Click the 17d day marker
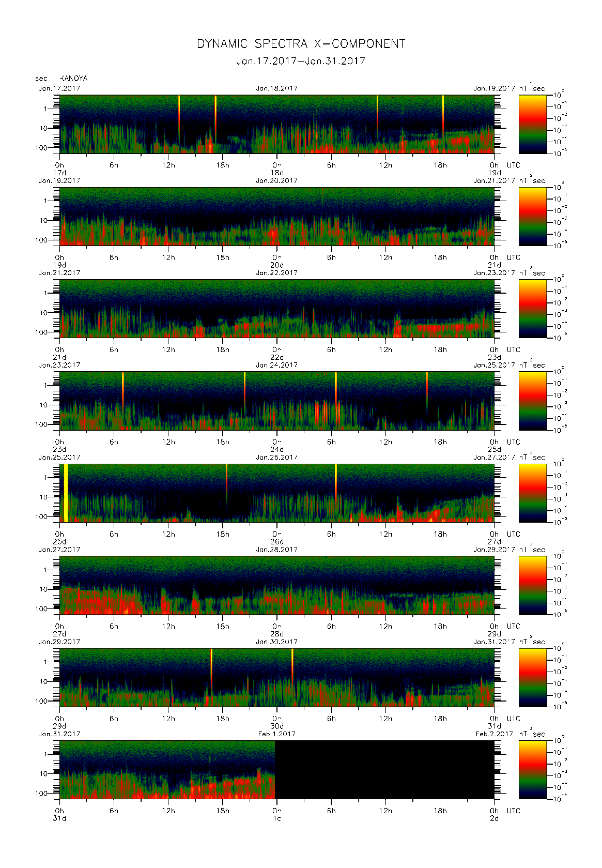This screenshot has height=868, width=602. [60, 173]
